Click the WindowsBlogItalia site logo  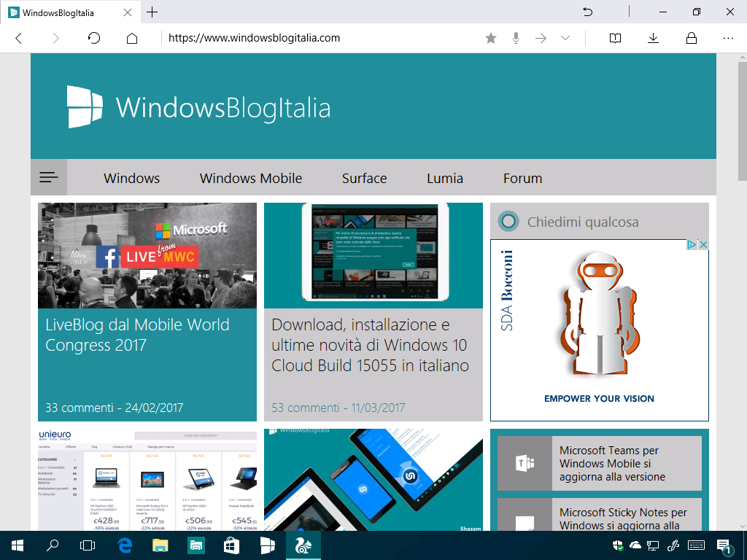coord(198,107)
